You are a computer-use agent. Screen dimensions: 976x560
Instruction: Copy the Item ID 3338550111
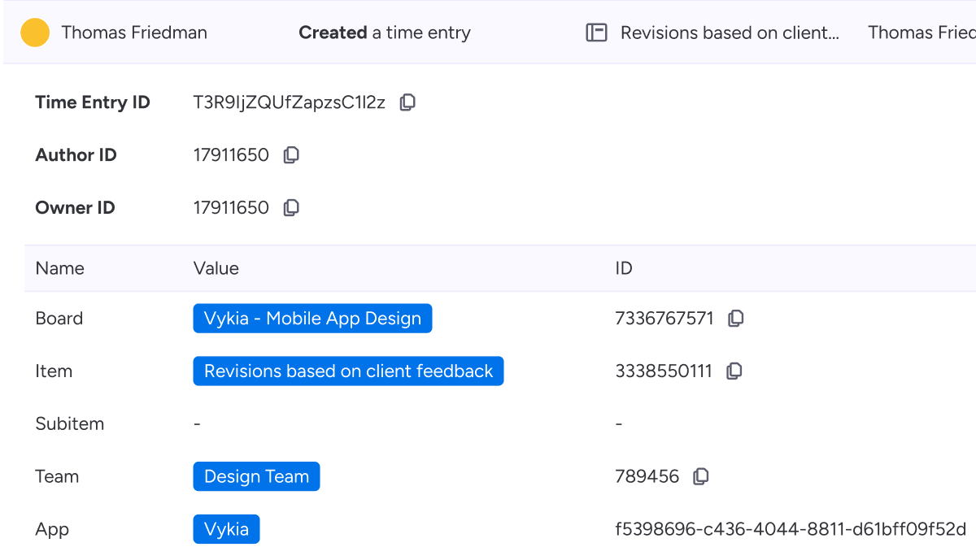734,371
